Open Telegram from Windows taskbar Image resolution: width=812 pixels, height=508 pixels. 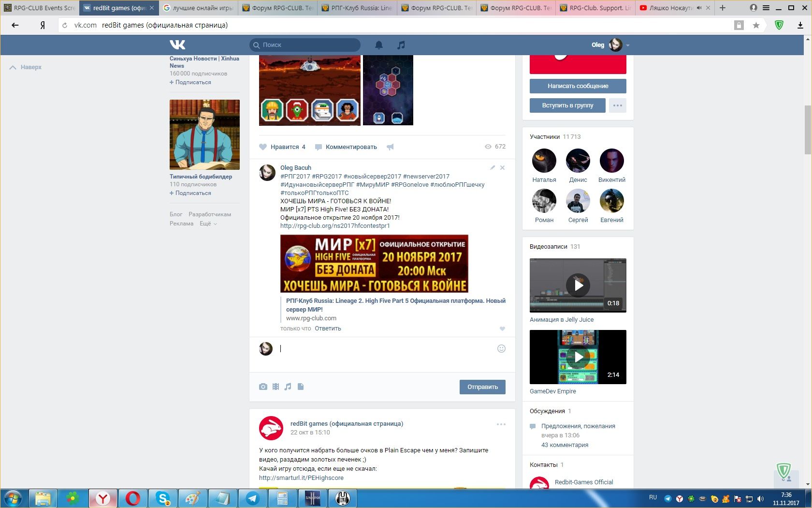pyautogui.click(x=253, y=498)
